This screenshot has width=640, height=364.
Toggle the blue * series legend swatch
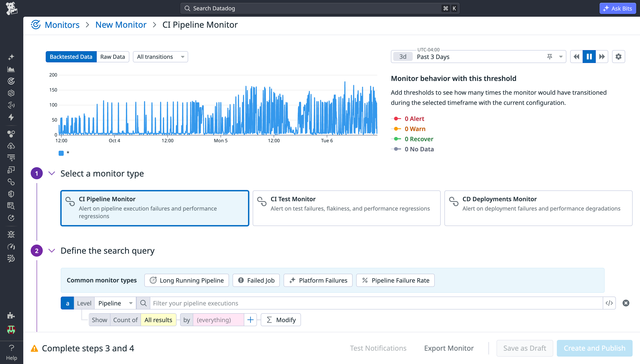click(61, 153)
